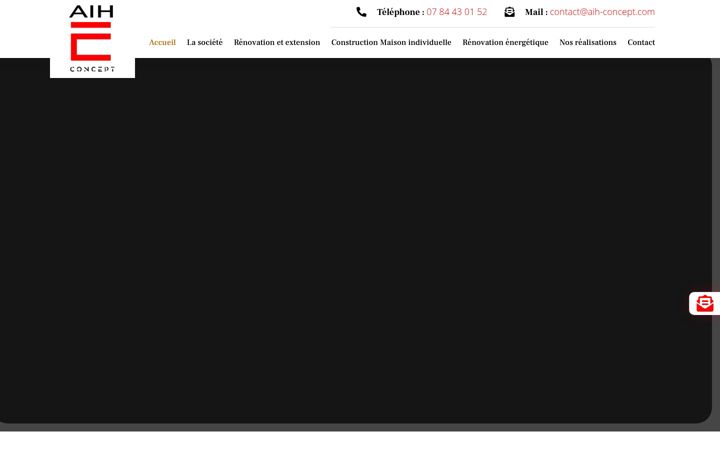The height and width of the screenshot is (450, 720).
Task: Click the telephone handset icon
Action: [361, 12]
